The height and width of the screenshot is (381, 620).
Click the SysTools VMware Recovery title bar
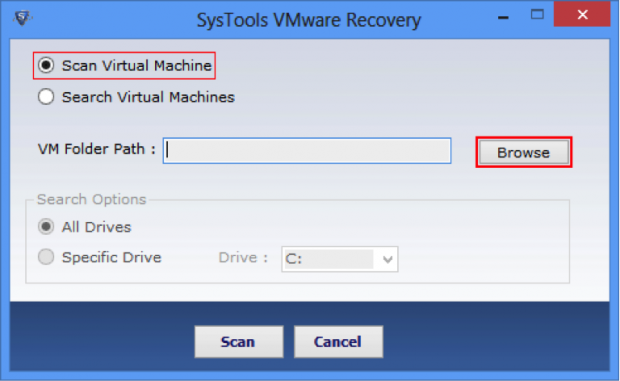308,20
